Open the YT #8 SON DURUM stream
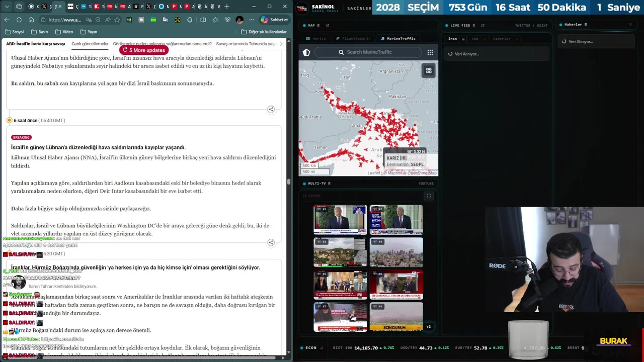Image resolution: width=644 pixels, height=362 pixels. point(396,317)
